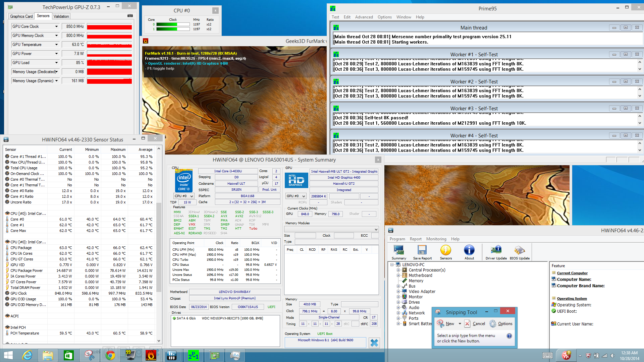Click GPU-Z screenshot camera icon
Viewport: 644px width, 362px height.
point(130,16)
